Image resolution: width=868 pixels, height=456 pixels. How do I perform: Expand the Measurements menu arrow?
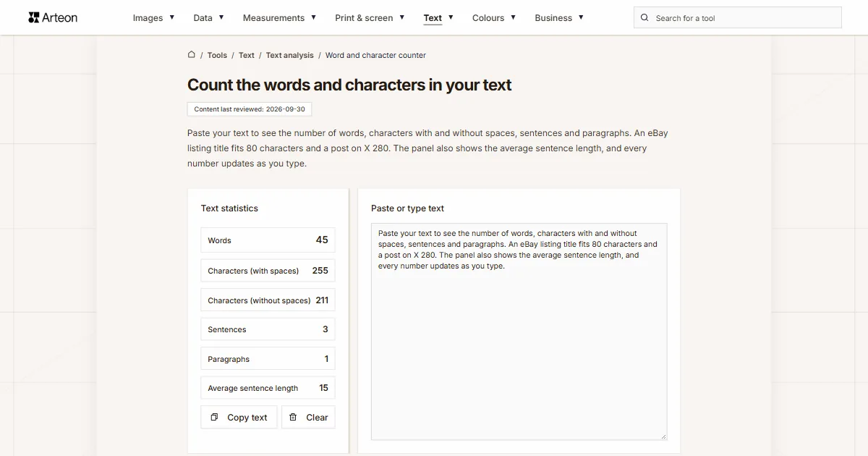[x=313, y=17]
